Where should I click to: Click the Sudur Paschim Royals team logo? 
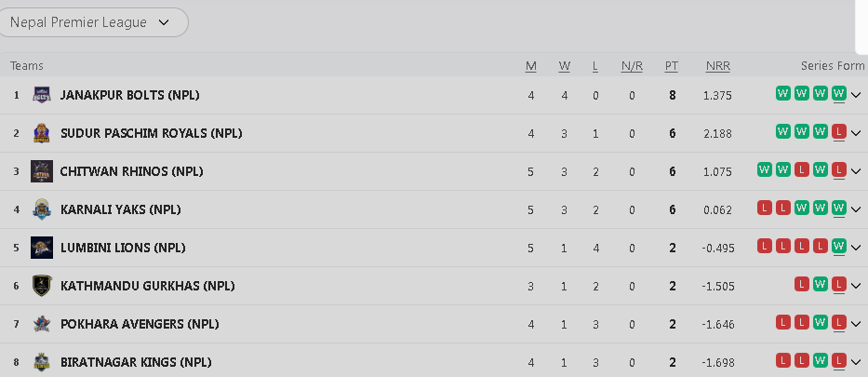pos(41,133)
